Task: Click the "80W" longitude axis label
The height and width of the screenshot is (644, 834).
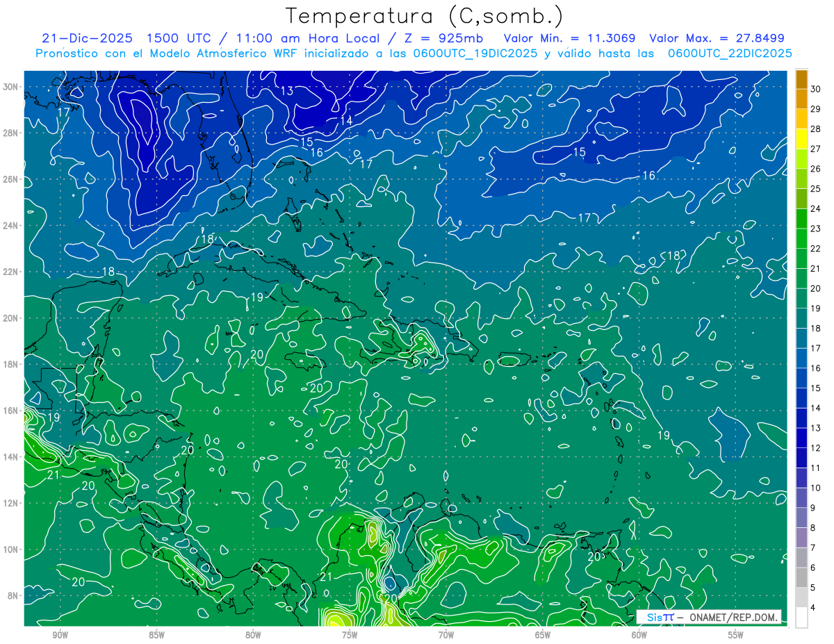Action: point(253,635)
